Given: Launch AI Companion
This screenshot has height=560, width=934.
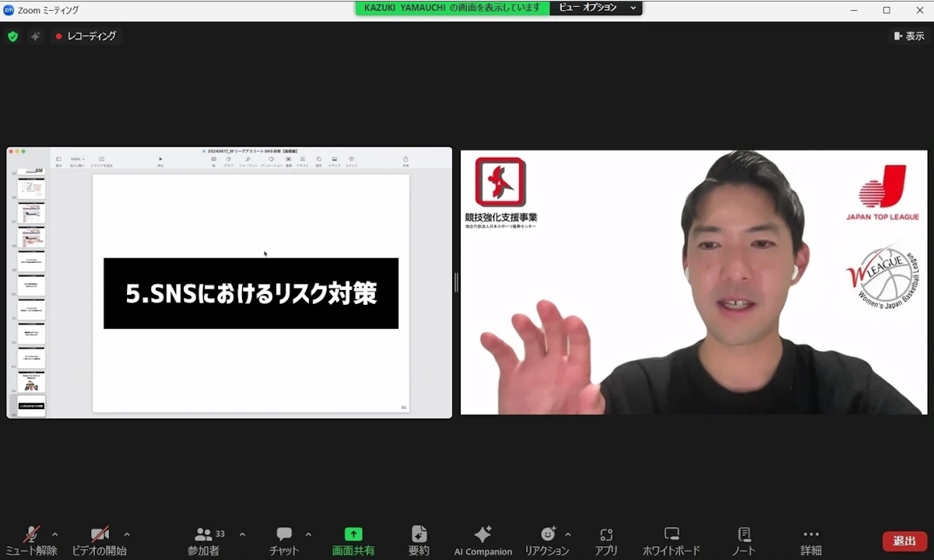Looking at the screenshot, I should (x=483, y=541).
